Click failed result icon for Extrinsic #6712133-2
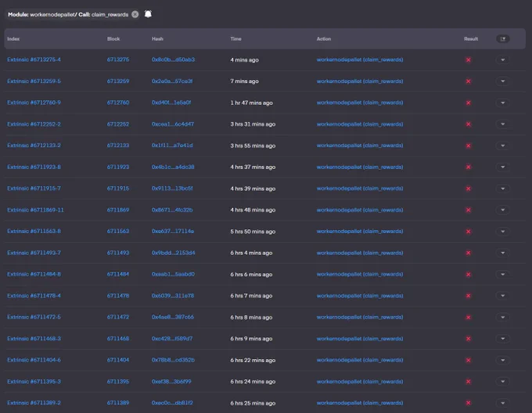Image resolution: width=532 pixels, height=413 pixels. (x=468, y=145)
